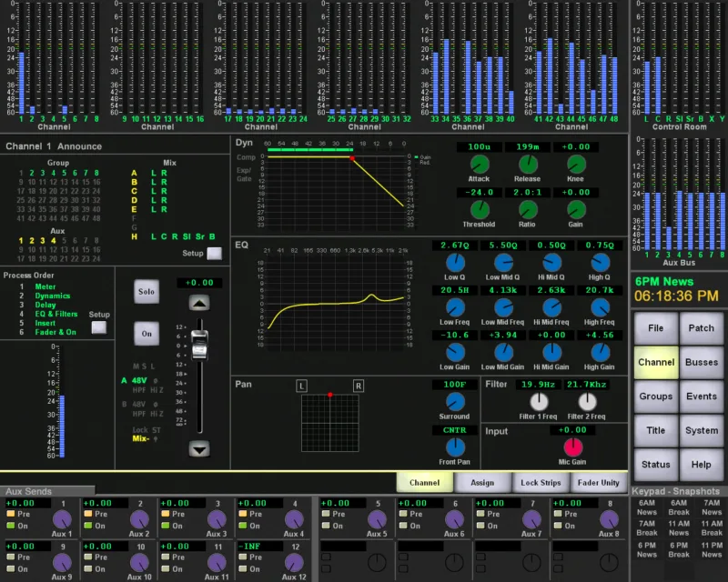Open the File menu button
Screen dimensions: 728x582
(656, 328)
